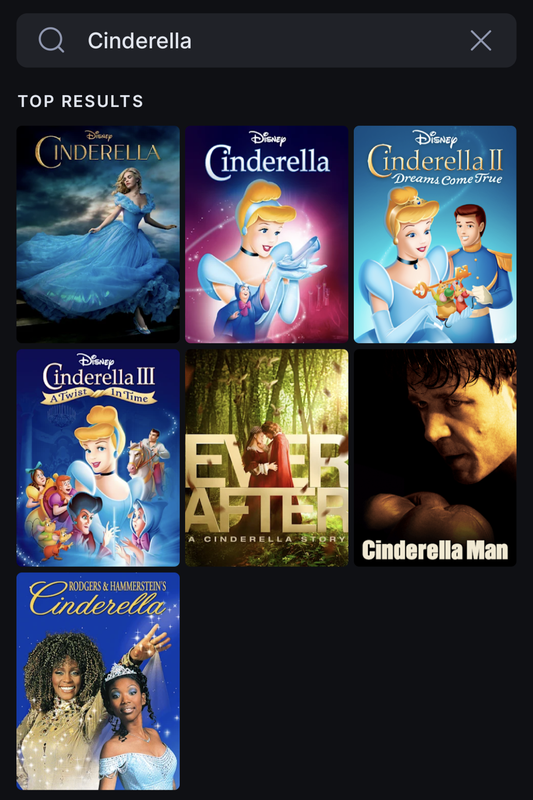533x800 pixels.
Task: Open Cinderella III A Twist in Time
Action: [x=98, y=458]
